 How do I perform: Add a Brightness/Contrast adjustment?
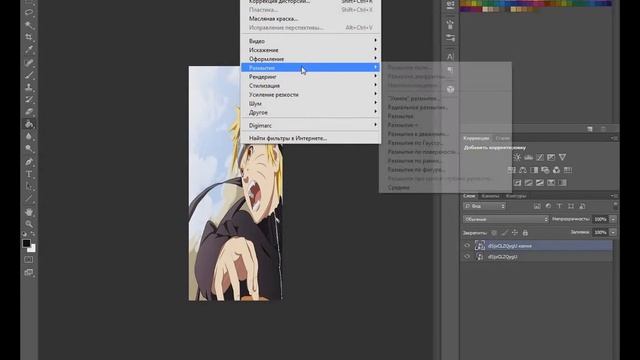517,157
